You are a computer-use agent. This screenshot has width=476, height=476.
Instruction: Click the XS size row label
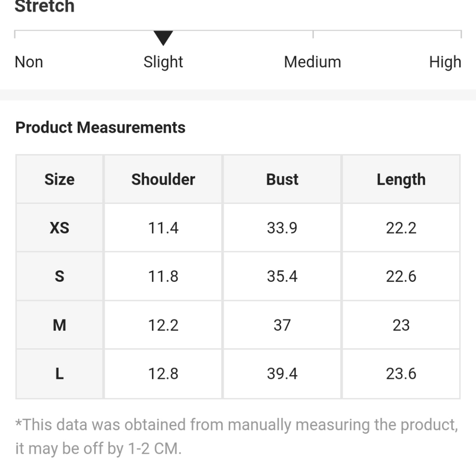pos(60,228)
